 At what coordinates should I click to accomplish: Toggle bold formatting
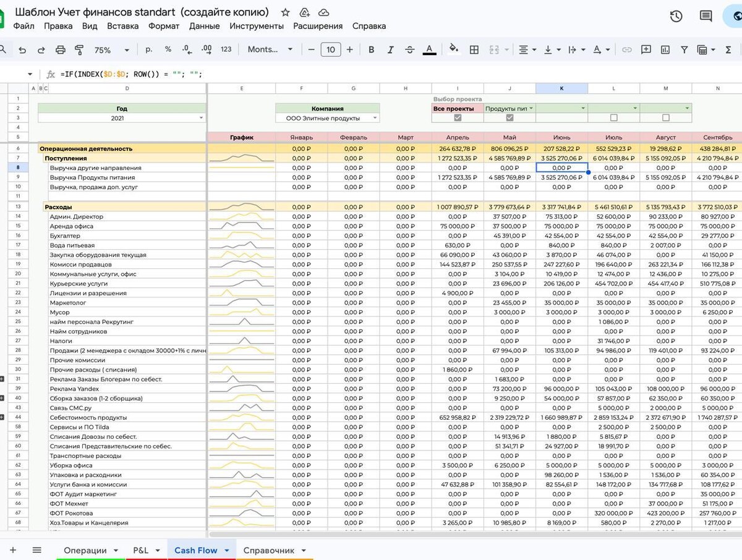[x=371, y=50]
